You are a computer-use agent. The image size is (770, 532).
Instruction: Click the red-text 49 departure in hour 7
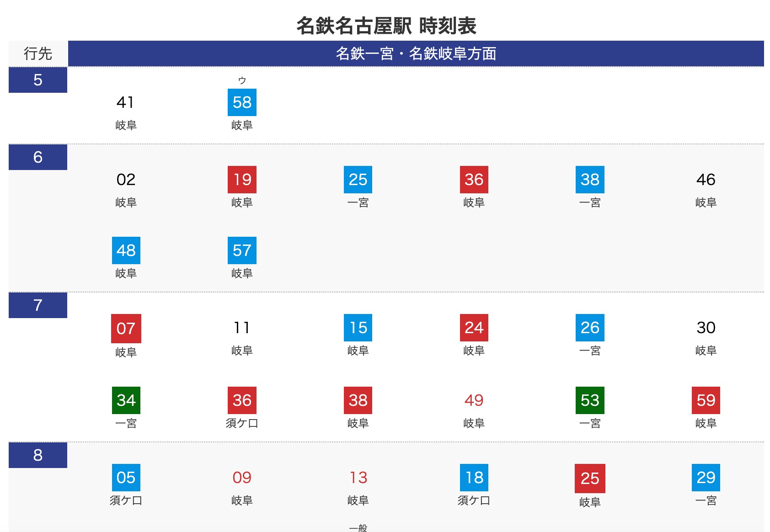pyautogui.click(x=474, y=400)
